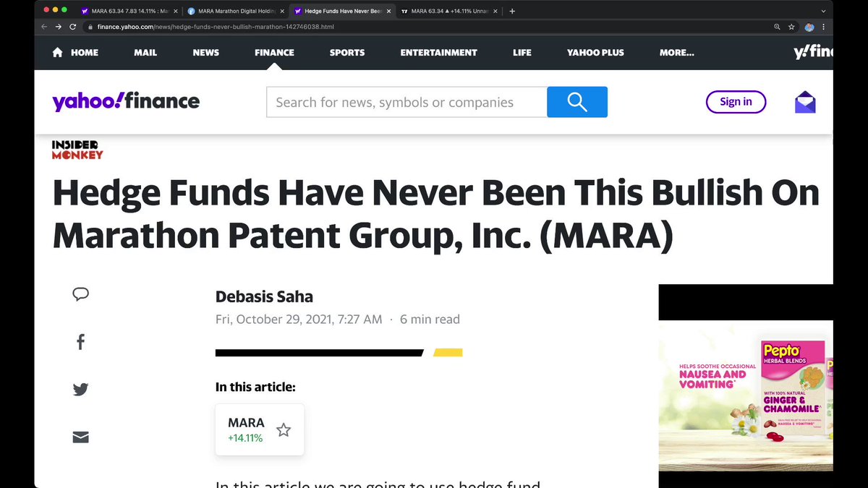Expand the MORE... navigation menu
The image size is (868, 488).
click(x=677, y=52)
